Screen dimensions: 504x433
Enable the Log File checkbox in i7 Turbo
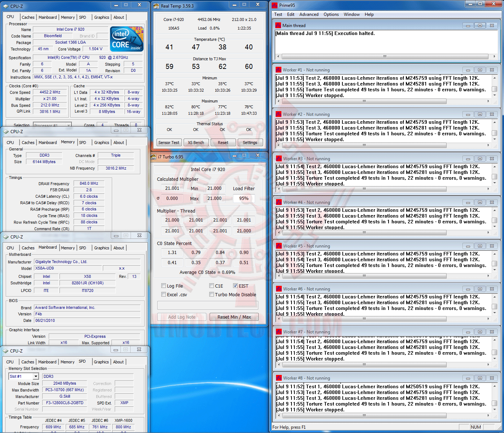coord(164,286)
